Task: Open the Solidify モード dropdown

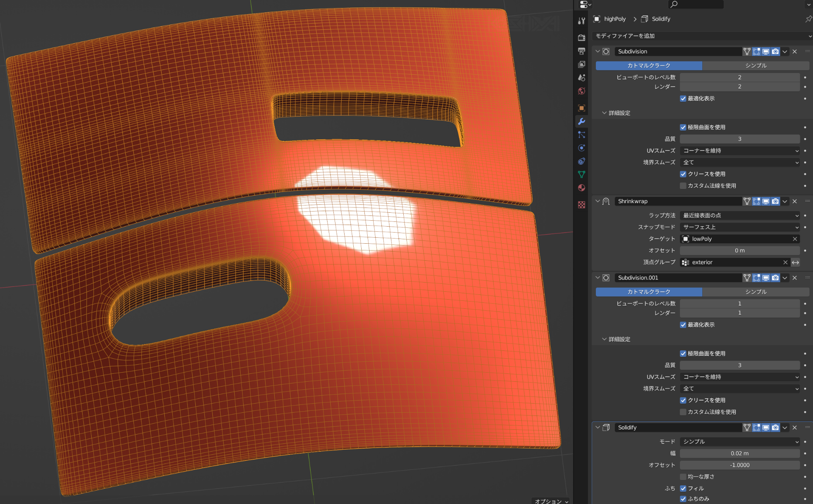Action: pos(740,442)
